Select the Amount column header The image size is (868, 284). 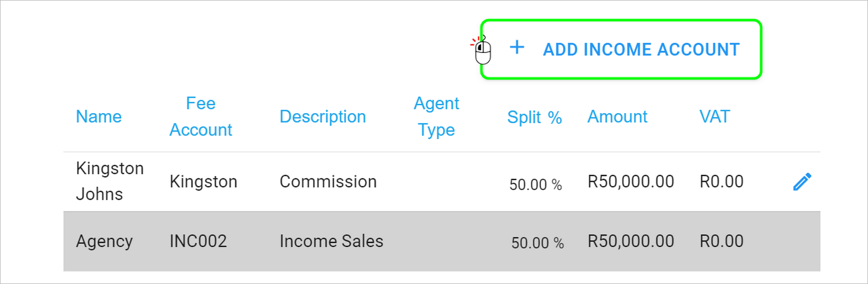(x=617, y=116)
